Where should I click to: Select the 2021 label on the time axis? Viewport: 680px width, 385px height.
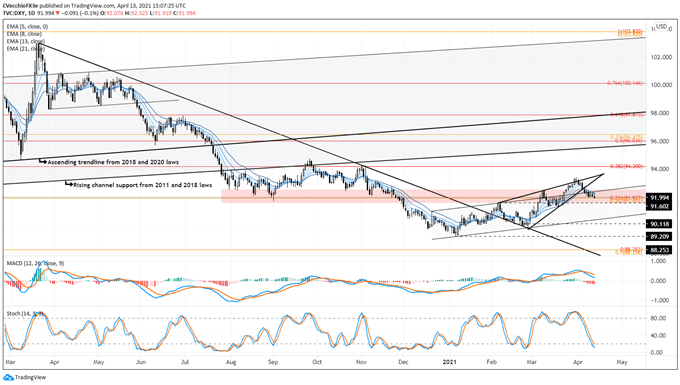click(x=450, y=362)
